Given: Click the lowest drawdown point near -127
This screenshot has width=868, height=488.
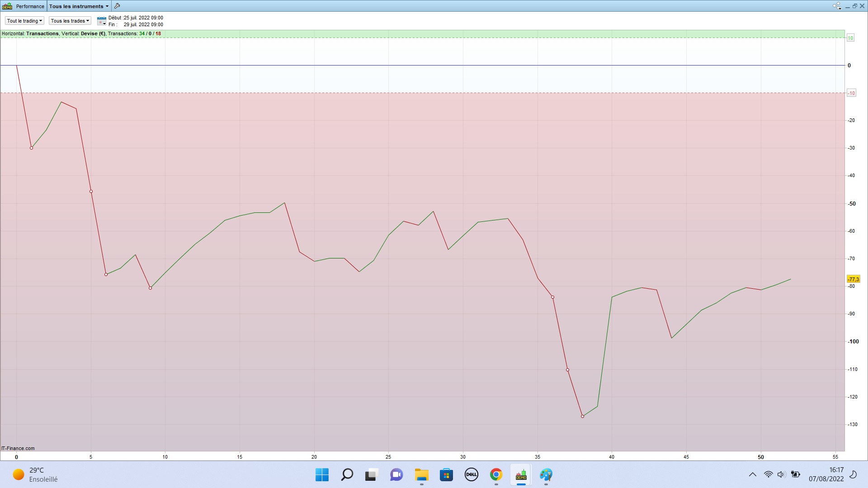Looking at the screenshot, I should coord(582,416).
